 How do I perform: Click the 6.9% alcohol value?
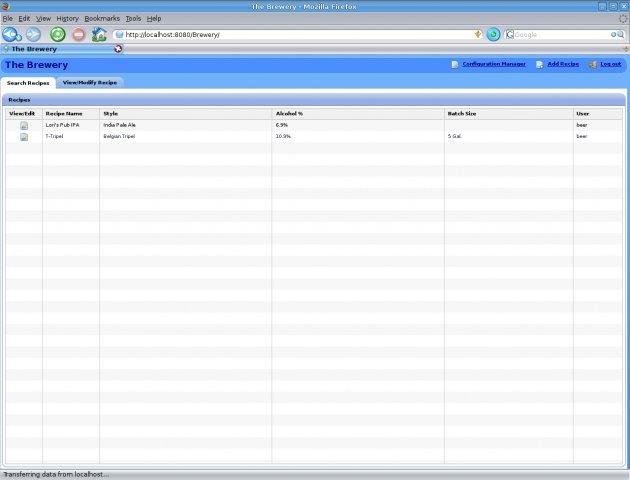coord(282,125)
